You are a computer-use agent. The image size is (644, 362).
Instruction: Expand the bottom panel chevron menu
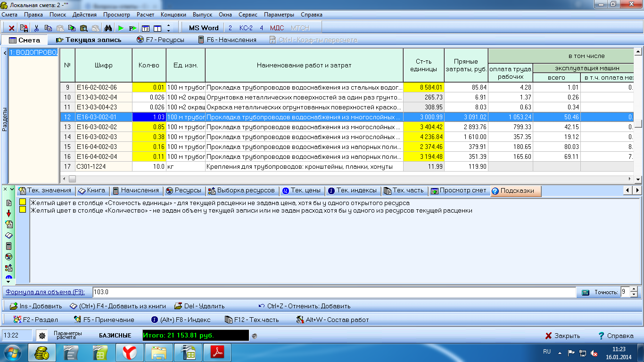[12, 189]
